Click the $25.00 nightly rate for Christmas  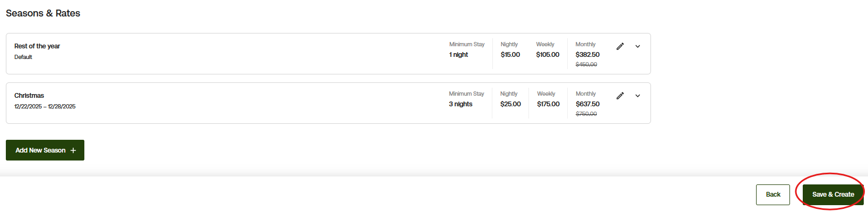tap(510, 104)
